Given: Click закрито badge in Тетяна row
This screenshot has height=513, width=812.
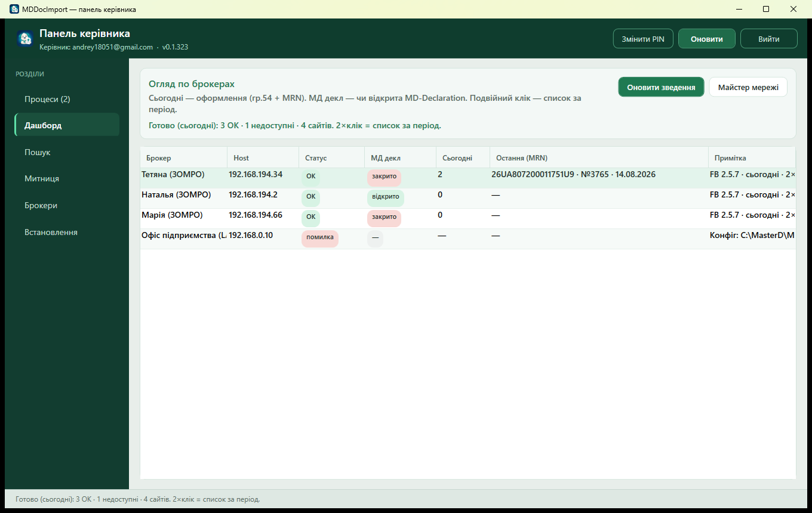Looking at the screenshot, I should [x=384, y=177].
